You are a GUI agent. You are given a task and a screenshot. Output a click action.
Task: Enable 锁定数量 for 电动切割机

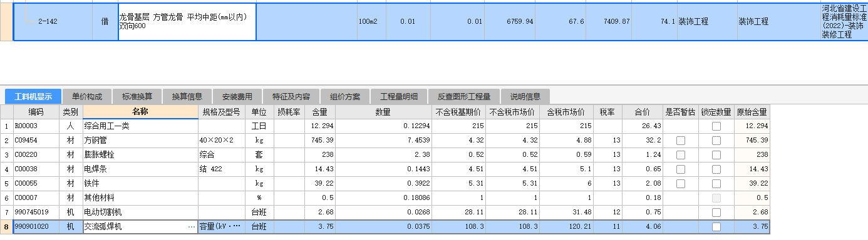coord(716,212)
